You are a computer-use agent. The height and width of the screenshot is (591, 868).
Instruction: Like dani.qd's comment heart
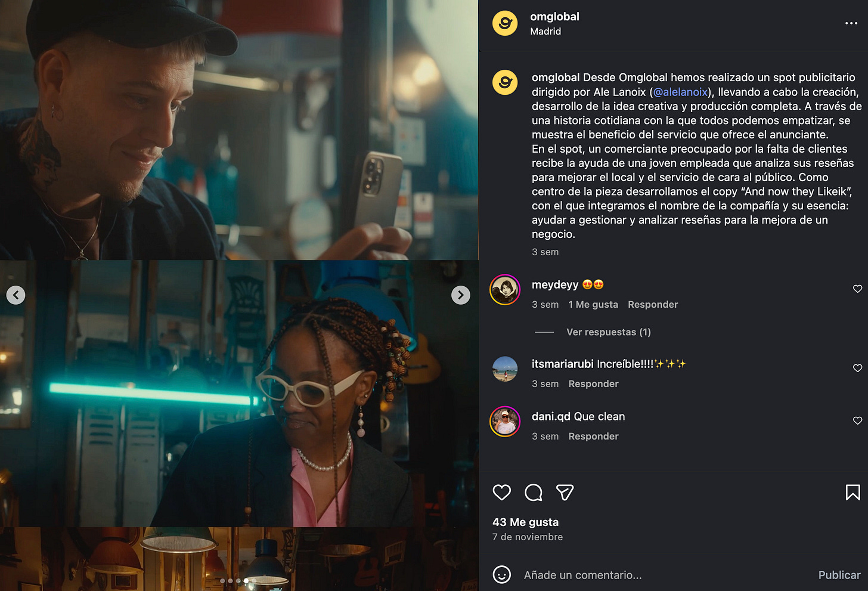(x=858, y=420)
